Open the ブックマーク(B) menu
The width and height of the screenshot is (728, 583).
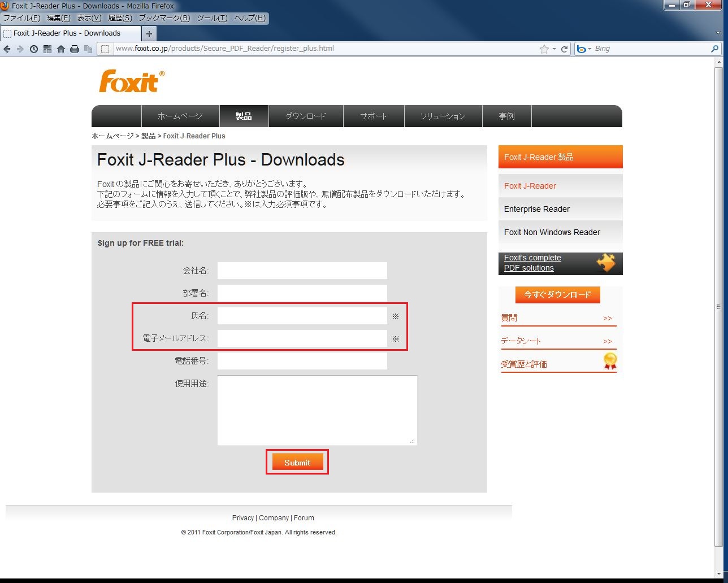point(164,18)
